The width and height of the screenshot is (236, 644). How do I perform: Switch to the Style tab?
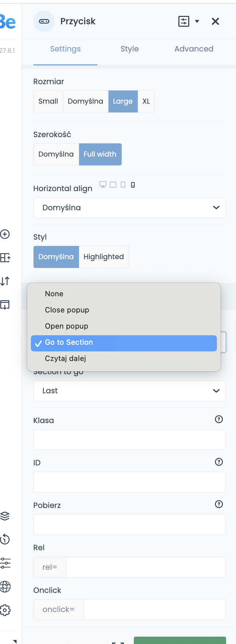(129, 49)
